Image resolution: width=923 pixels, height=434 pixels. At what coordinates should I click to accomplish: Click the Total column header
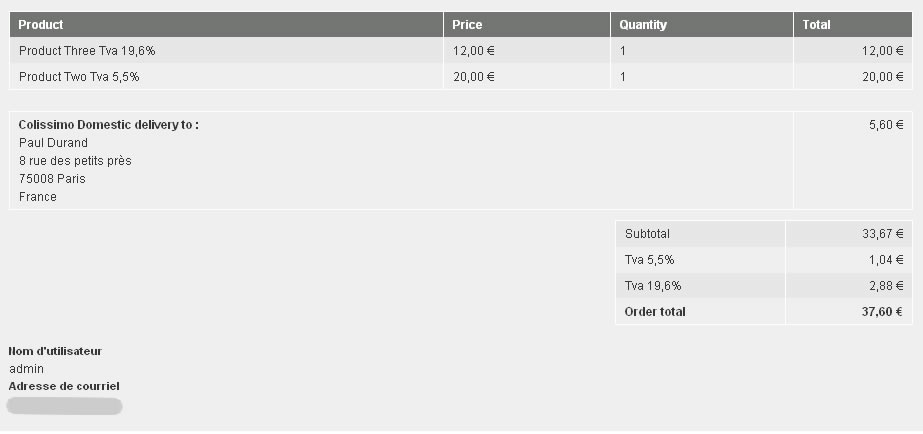coord(817,25)
